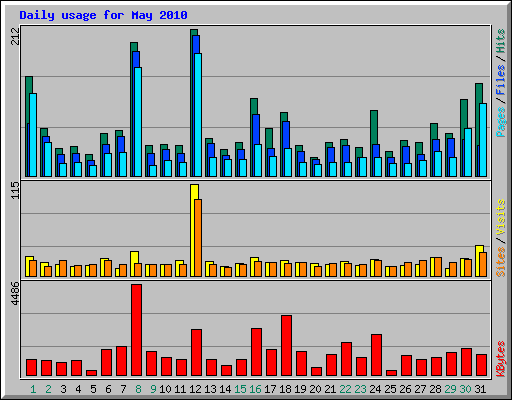Click the cyan Pages bar for day 8
This screenshot has width=512, height=400.
[x=138, y=122]
